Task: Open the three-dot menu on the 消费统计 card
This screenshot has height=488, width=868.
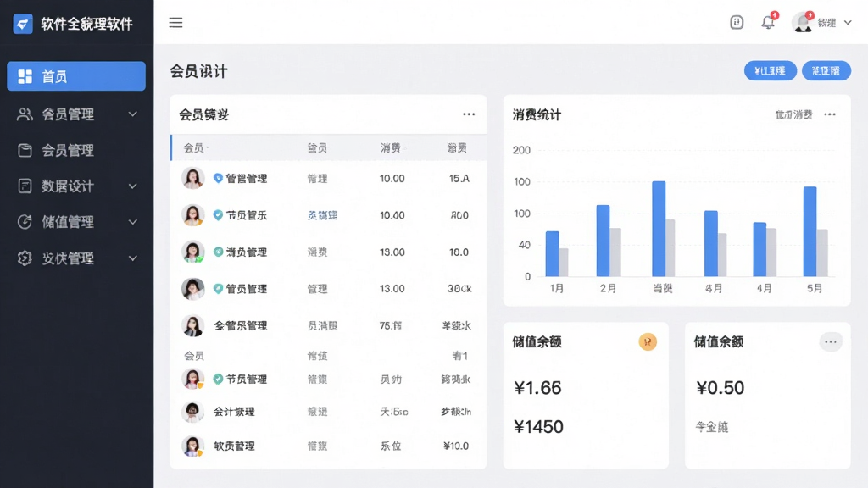Action: (830, 114)
